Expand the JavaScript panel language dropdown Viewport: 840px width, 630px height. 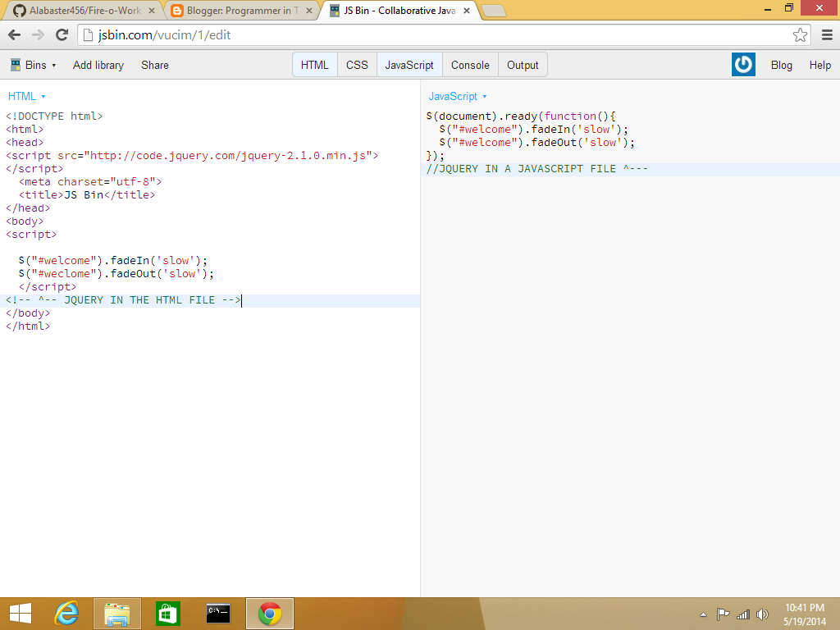(x=458, y=97)
